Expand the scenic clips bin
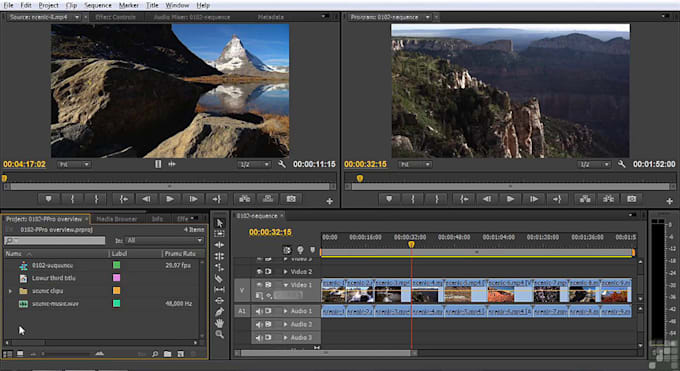Screen dimensions: 680x371 [10, 291]
